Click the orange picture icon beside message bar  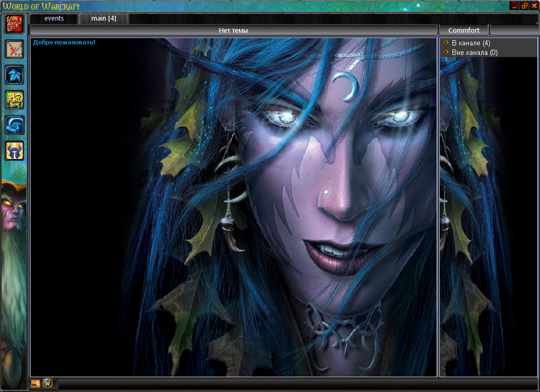coord(35,384)
